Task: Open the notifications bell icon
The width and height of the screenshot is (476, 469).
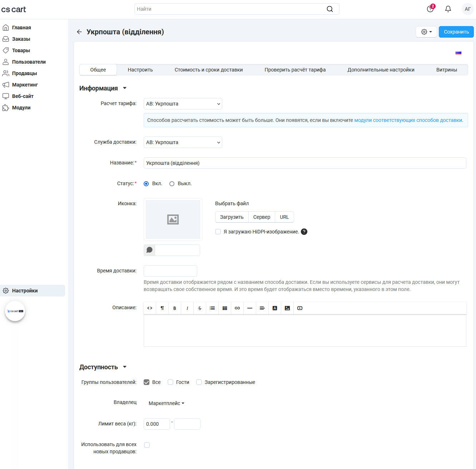Action: 448,9
